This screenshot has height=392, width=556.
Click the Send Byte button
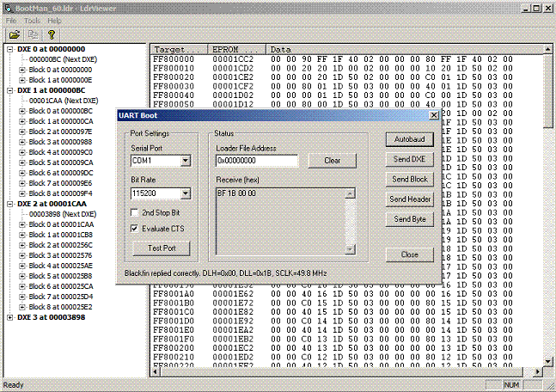[x=410, y=219]
